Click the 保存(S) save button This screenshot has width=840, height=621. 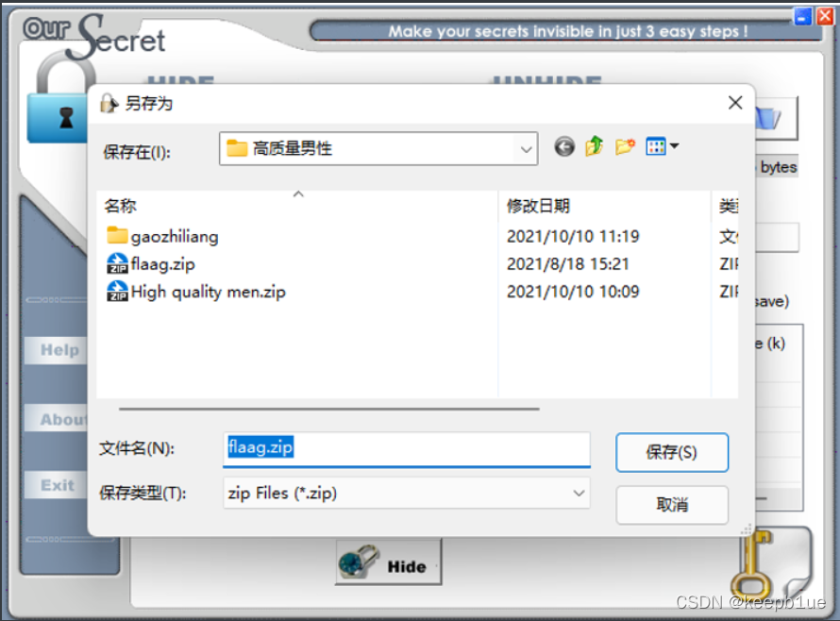[x=672, y=453]
